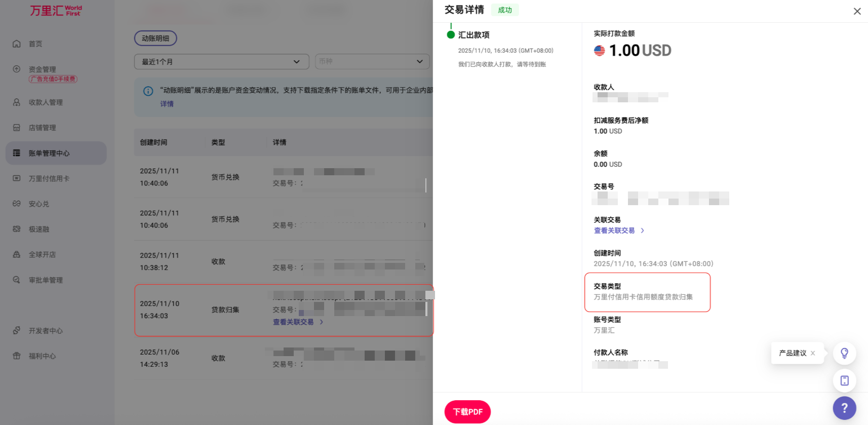Click the 类型 column header
This screenshot has height=425, width=868.
pos(218,142)
